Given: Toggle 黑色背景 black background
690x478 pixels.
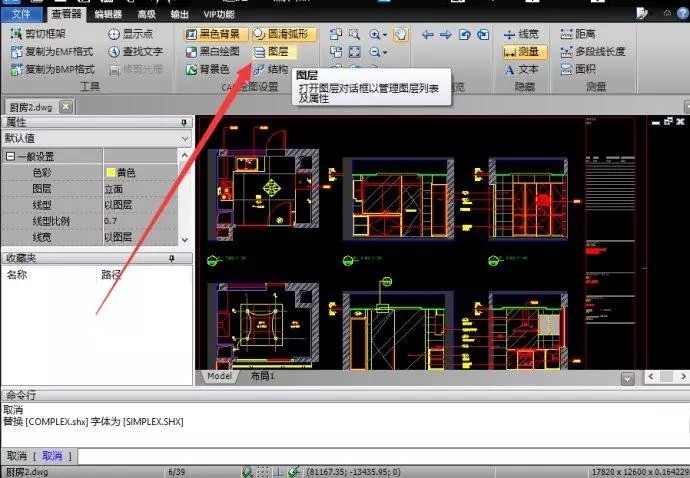Looking at the screenshot, I should (x=212, y=33).
